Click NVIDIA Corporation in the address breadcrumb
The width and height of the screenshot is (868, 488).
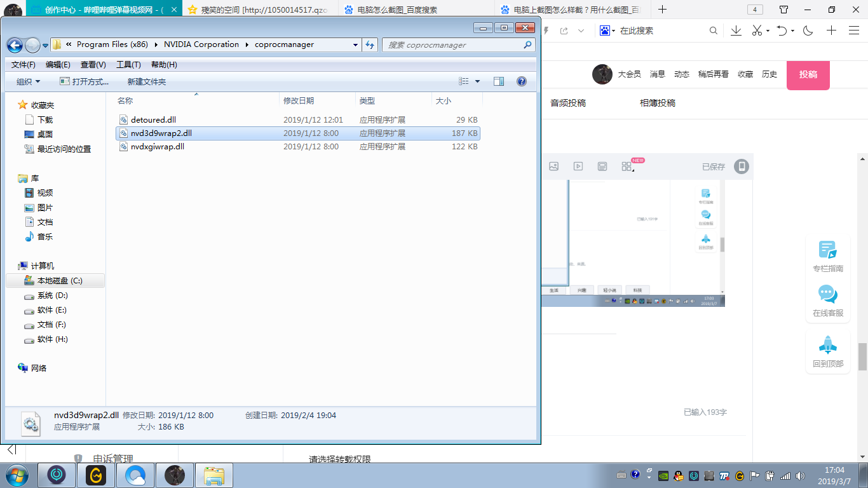(x=201, y=44)
